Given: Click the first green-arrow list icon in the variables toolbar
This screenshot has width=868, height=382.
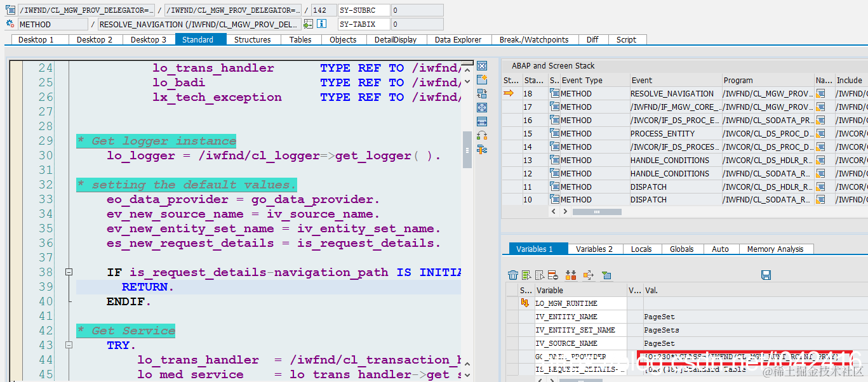Looking at the screenshot, I should (526, 275).
